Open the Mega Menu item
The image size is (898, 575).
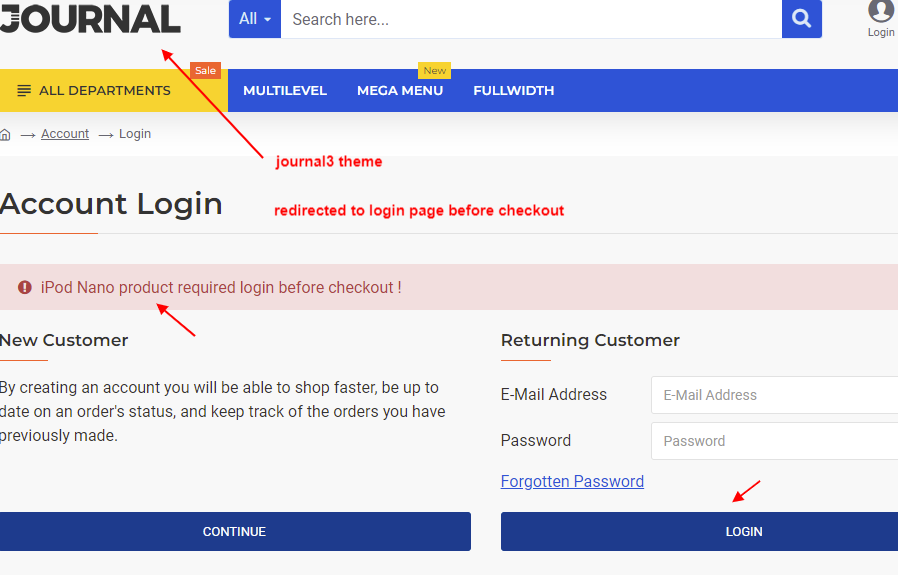coord(400,90)
